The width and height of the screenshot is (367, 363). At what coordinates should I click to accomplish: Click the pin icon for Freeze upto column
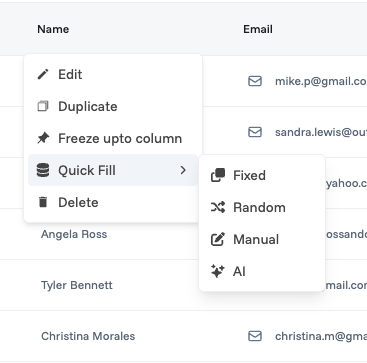(43, 138)
